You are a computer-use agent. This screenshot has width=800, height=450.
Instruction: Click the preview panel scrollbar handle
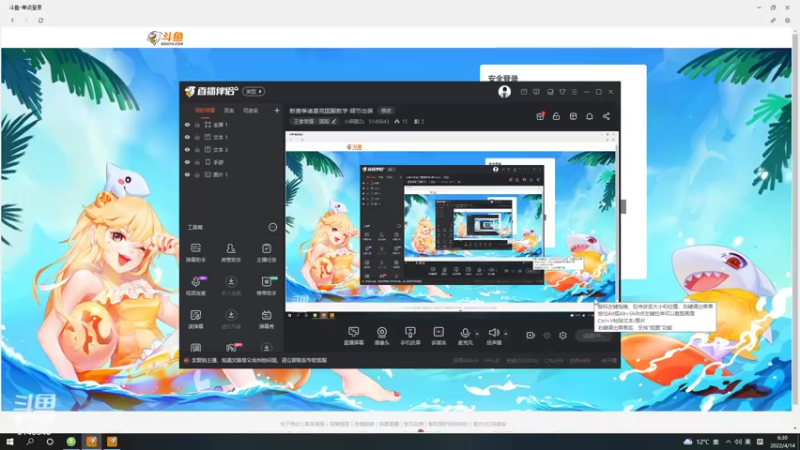point(623,207)
